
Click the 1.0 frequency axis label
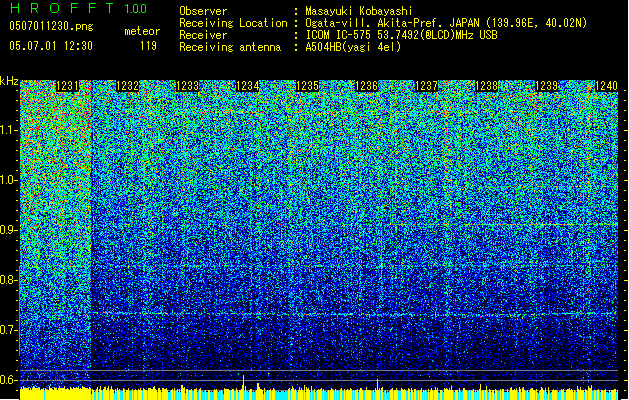(x=8, y=180)
